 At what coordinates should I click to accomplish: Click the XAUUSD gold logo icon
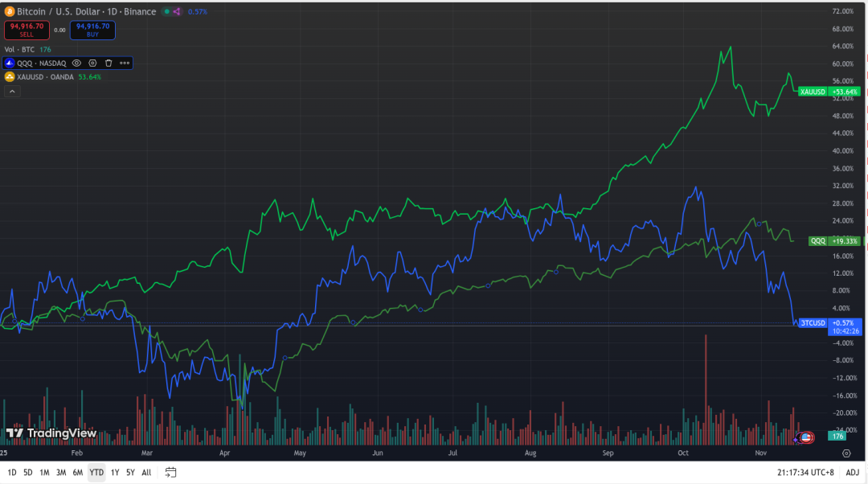[10, 77]
